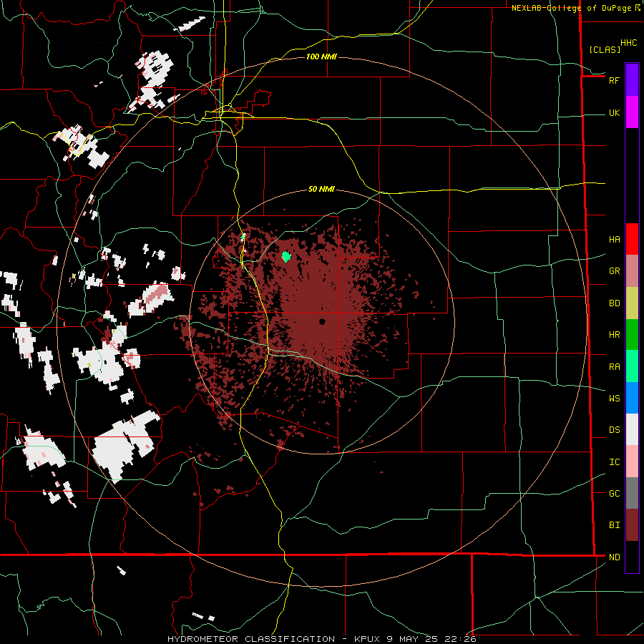Viewport: 644px width, 644px height.
Task: Click the '100 NMI' range ring label
Action: [x=321, y=57]
